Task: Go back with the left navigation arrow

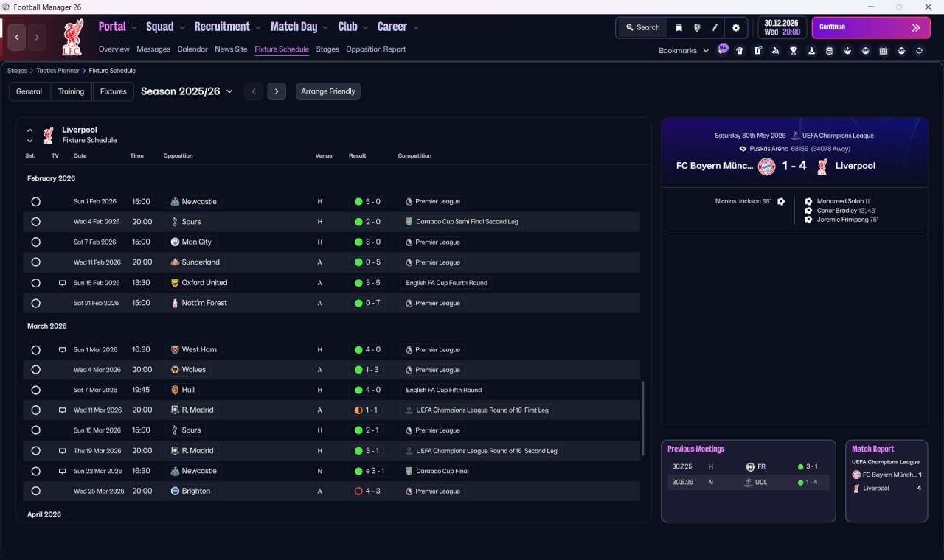Action: point(17,37)
